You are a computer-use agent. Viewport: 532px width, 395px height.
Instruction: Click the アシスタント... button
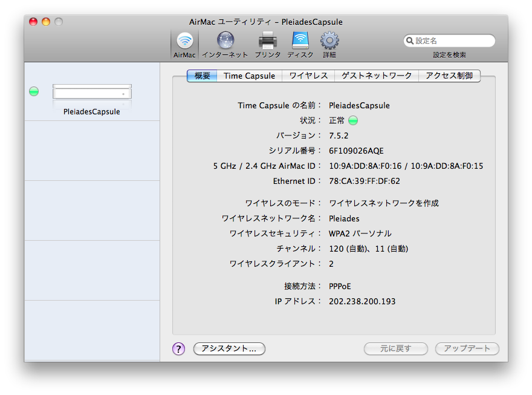(229, 348)
